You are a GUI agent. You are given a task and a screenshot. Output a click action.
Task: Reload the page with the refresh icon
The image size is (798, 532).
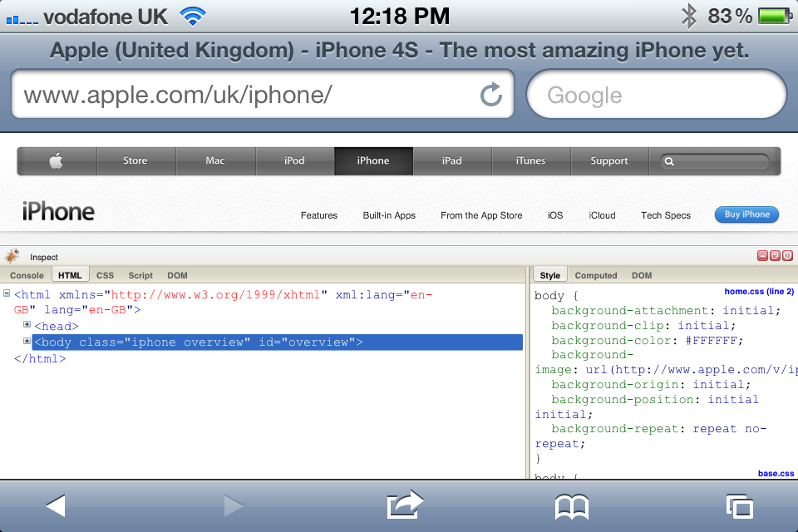(491, 95)
